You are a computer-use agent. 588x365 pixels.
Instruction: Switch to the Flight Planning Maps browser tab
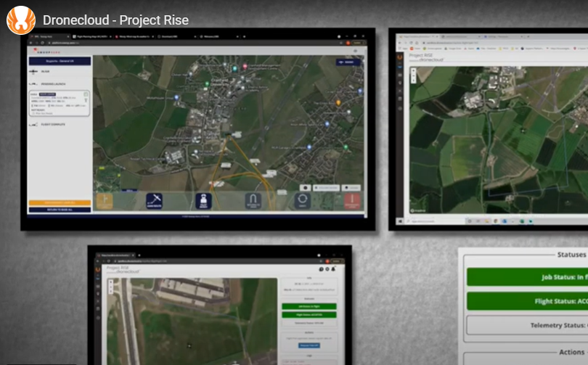pos(91,37)
